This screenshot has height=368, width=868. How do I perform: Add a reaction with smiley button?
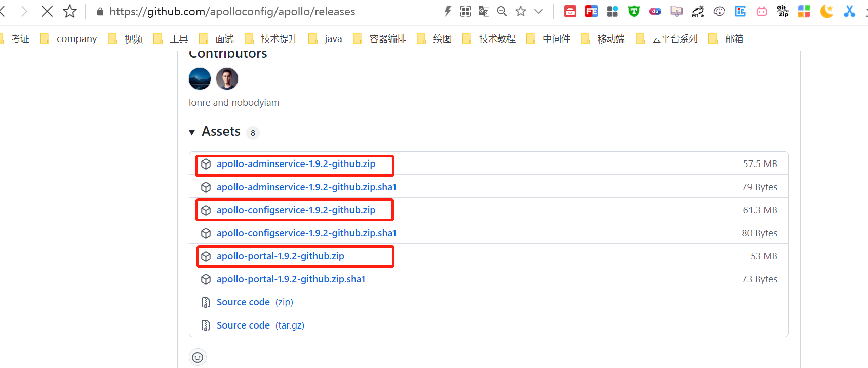pyautogui.click(x=198, y=357)
